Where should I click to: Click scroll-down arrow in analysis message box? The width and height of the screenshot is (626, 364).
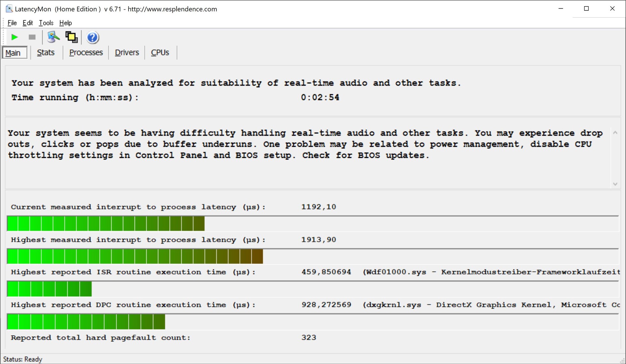615,184
